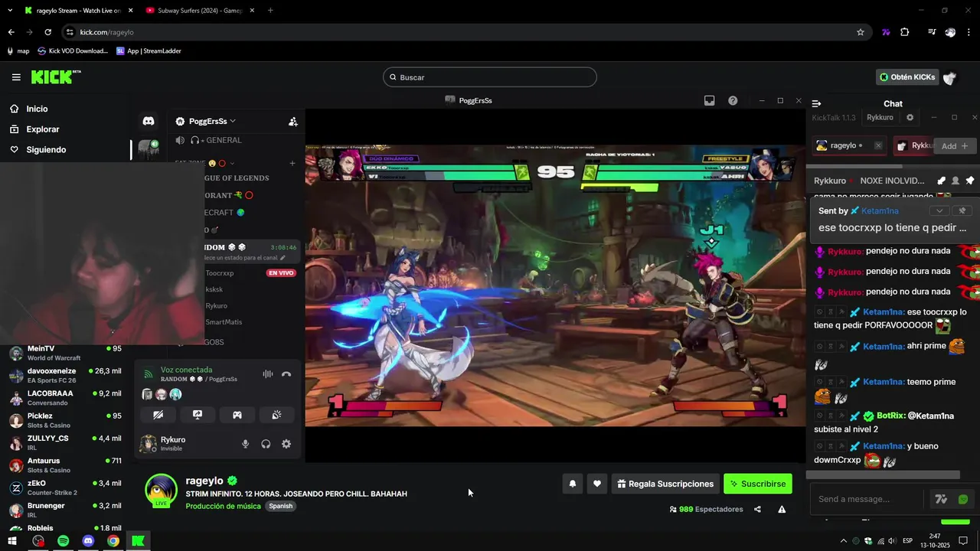Viewport: 980px width, 551px height.
Task: Click the Discord home icon
Action: pos(149,121)
